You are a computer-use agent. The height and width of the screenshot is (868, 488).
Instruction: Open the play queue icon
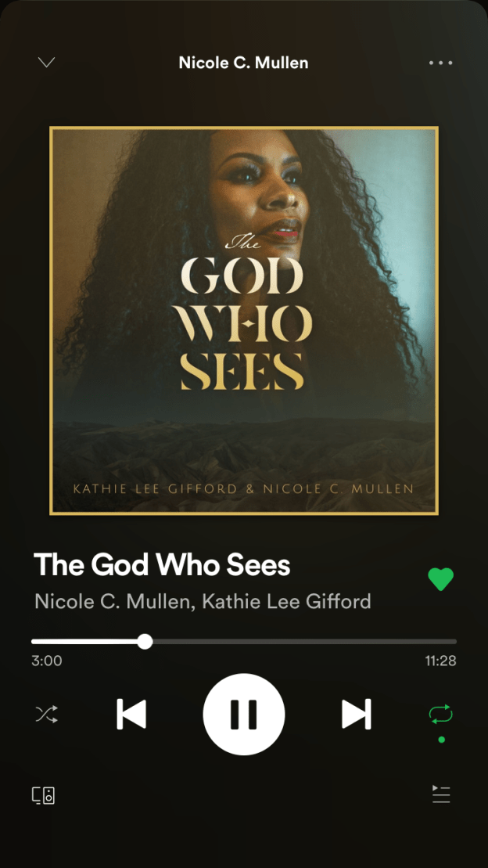tap(441, 794)
